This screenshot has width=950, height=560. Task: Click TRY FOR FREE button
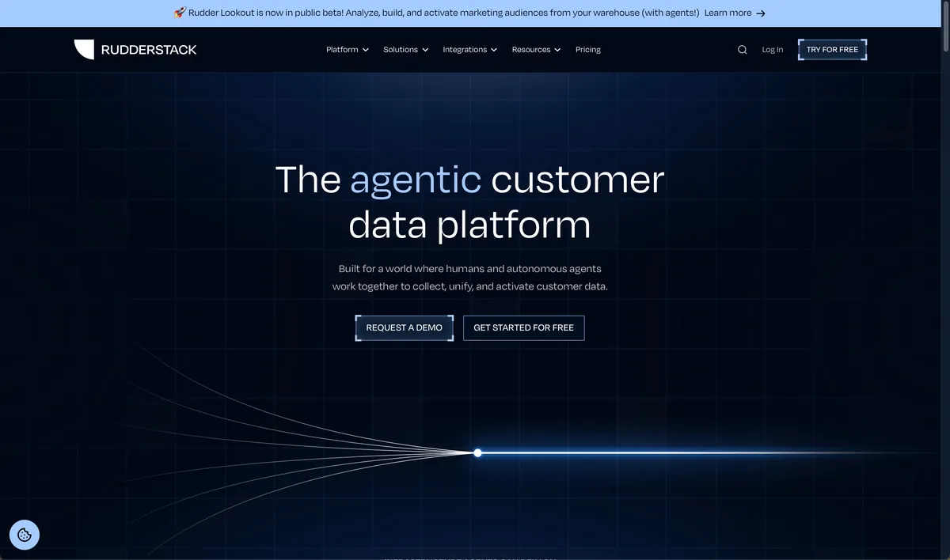coord(832,50)
